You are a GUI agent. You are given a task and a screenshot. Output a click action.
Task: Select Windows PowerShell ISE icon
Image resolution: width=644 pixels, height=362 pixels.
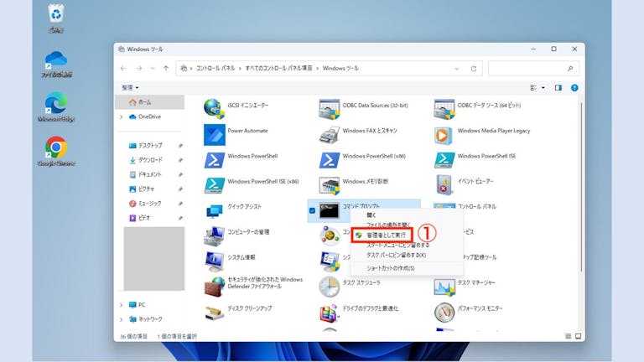point(444,160)
